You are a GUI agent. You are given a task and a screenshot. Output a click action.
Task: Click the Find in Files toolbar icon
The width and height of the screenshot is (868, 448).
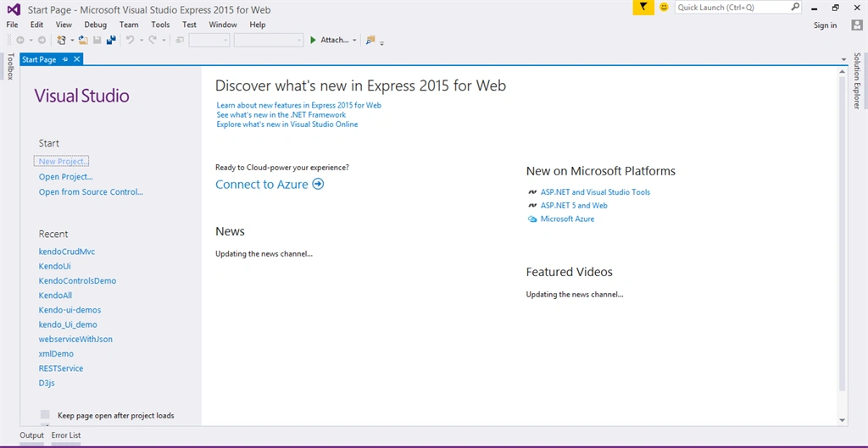(370, 40)
